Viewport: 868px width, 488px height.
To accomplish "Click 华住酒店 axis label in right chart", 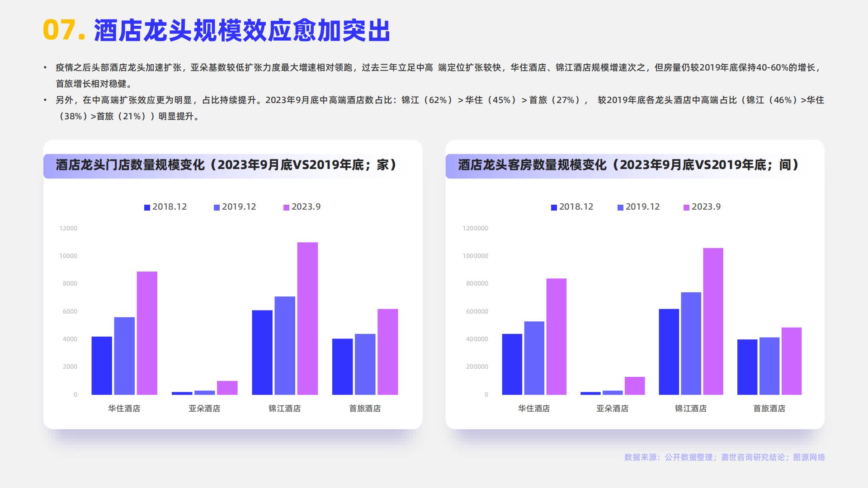I will [534, 408].
